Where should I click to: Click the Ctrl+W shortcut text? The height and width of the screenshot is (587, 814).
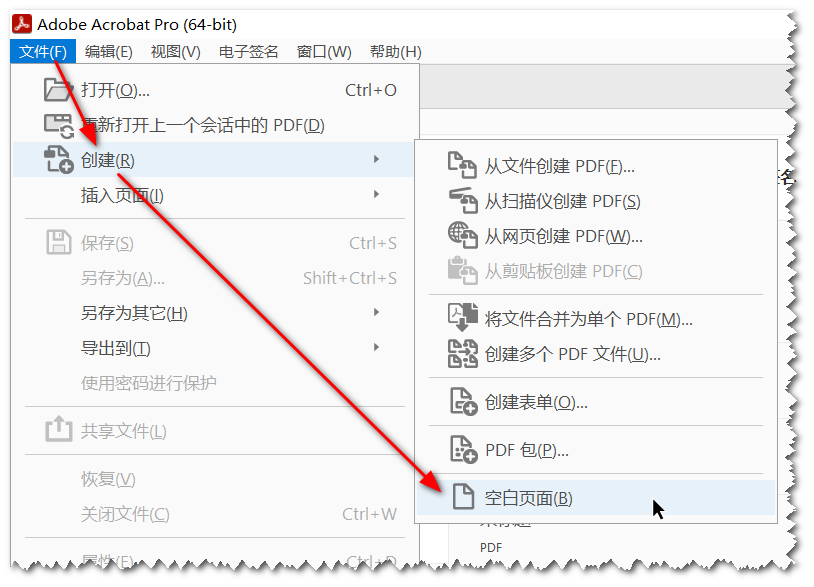369,514
